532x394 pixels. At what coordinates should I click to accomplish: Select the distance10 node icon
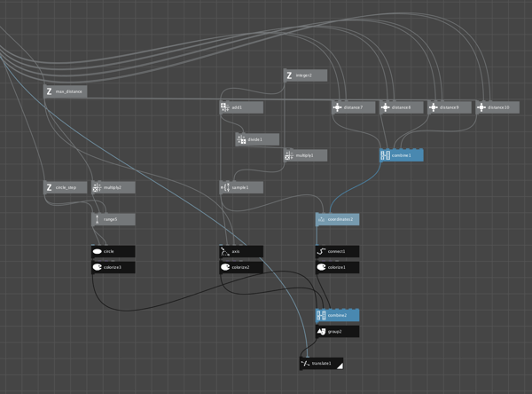click(481, 107)
